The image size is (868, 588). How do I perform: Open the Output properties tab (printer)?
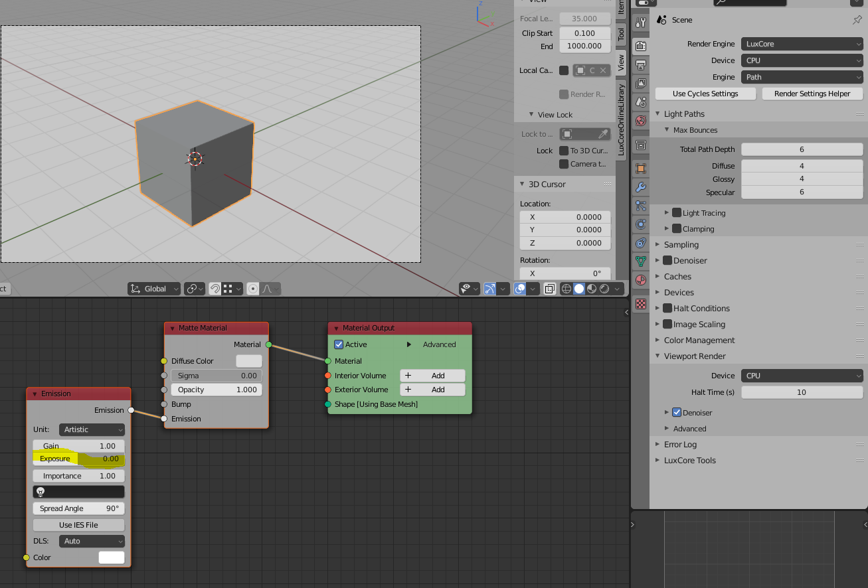(x=640, y=65)
